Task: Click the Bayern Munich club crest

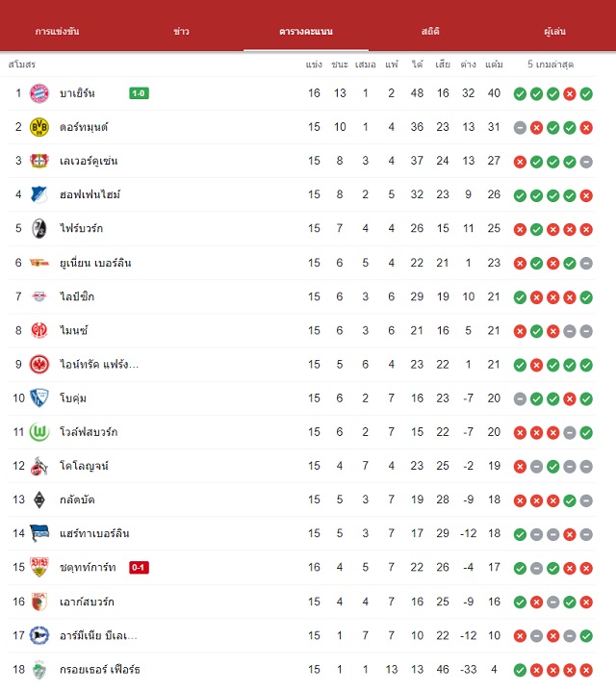Action: click(x=38, y=93)
